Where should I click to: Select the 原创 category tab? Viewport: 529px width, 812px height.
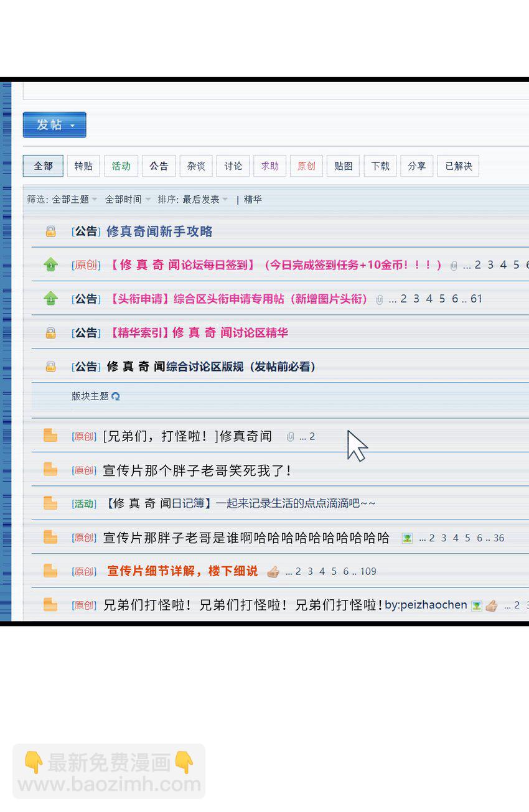pos(306,166)
